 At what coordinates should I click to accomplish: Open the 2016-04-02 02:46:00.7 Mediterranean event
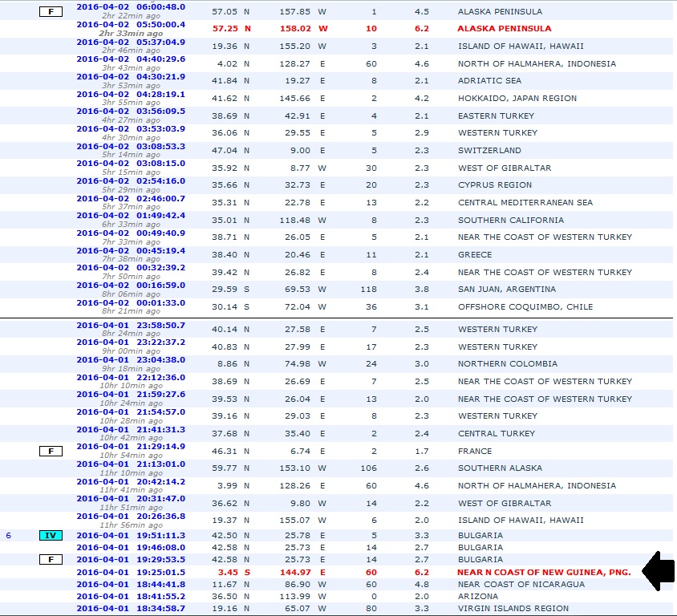[x=131, y=199]
